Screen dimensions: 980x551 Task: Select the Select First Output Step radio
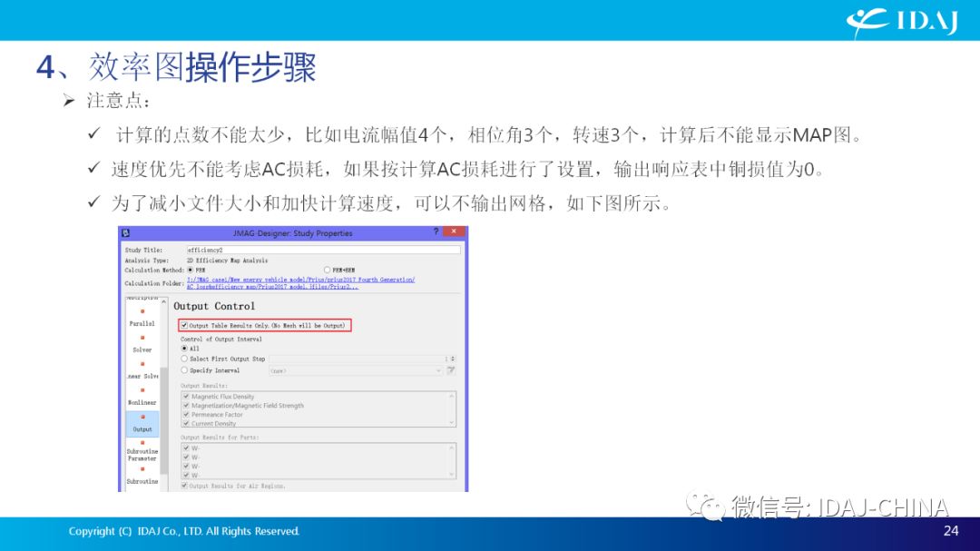pyautogui.click(x=184, y=359)
